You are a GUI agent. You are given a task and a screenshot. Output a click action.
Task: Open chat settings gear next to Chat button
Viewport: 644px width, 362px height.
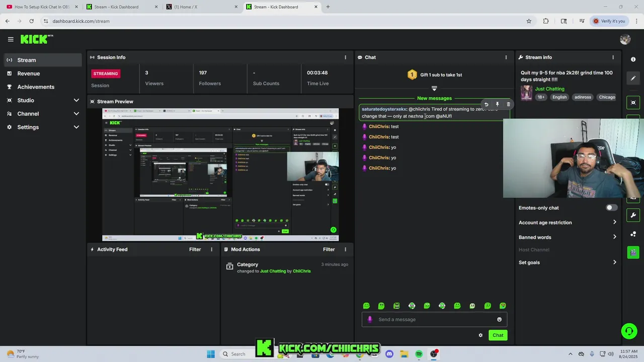pos(480,335)
